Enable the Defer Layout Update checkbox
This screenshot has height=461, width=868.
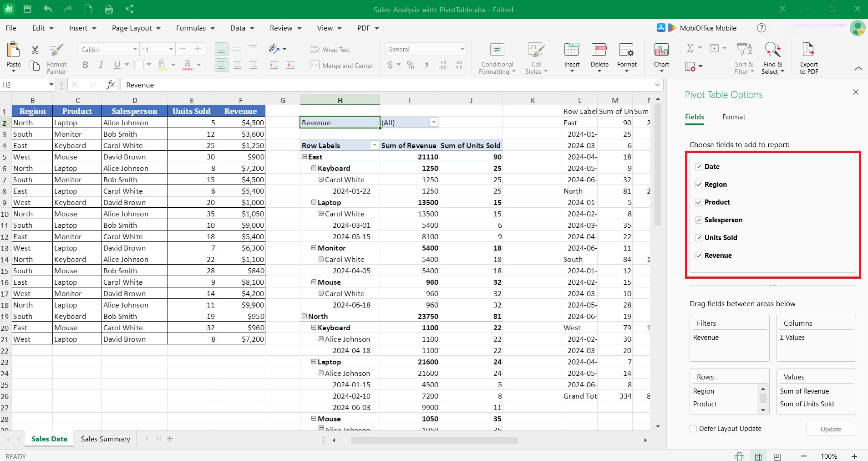693,429
